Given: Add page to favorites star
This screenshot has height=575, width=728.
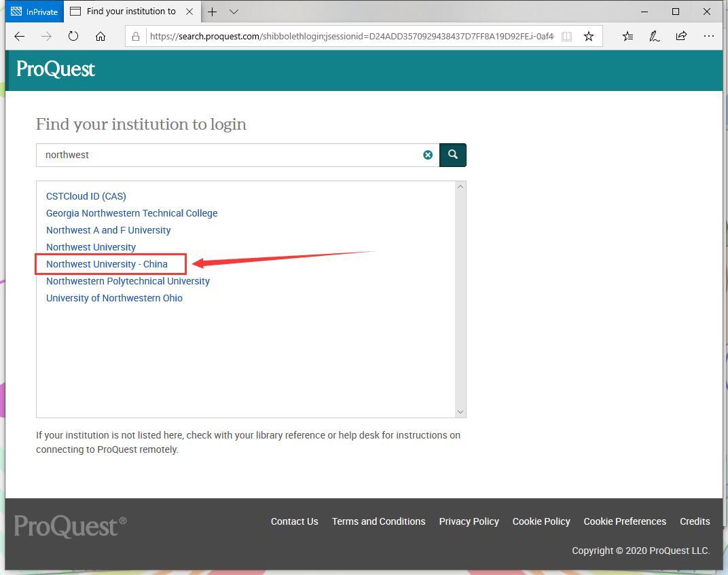Looking at the screenshot, I should [589, 37].
